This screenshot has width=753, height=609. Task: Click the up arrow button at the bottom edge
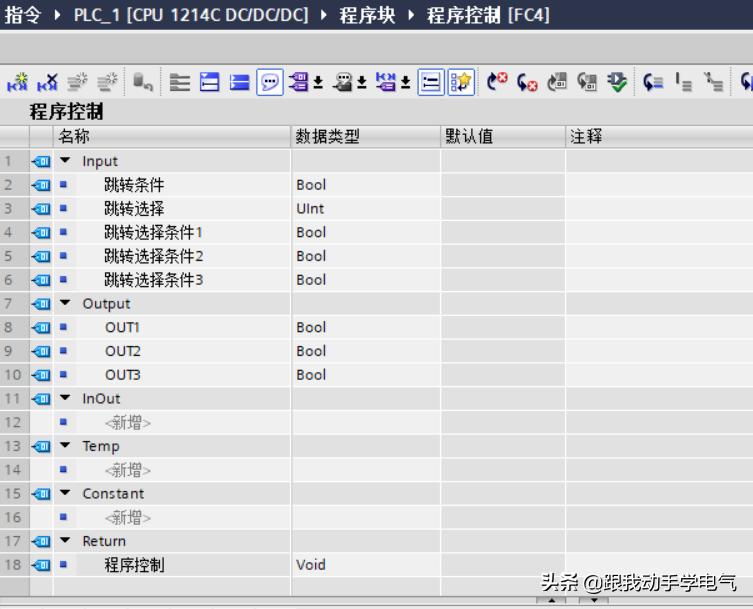[551, 600]
